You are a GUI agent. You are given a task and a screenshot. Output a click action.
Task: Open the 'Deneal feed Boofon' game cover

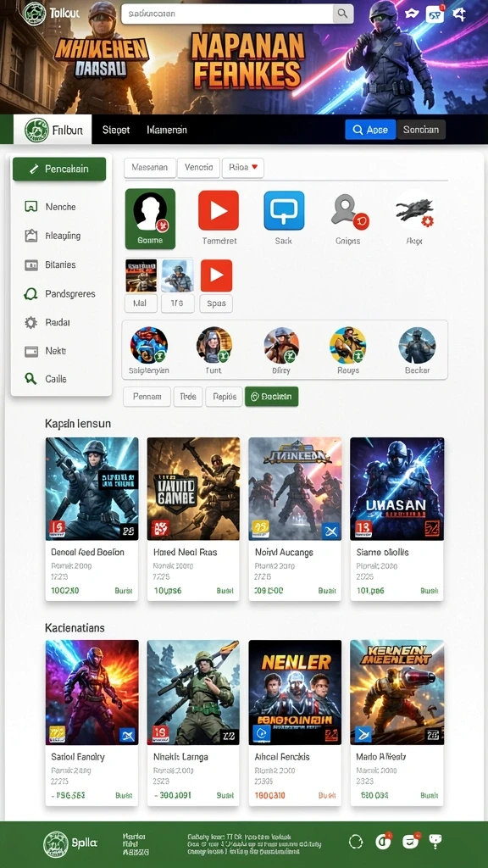coord(91,489)
